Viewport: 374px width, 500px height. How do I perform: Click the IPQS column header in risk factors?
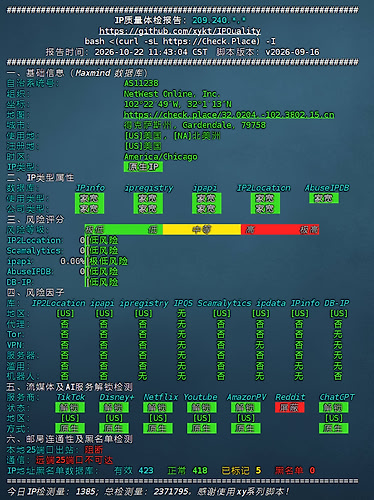pyautogui.click(x=183, y=303)
